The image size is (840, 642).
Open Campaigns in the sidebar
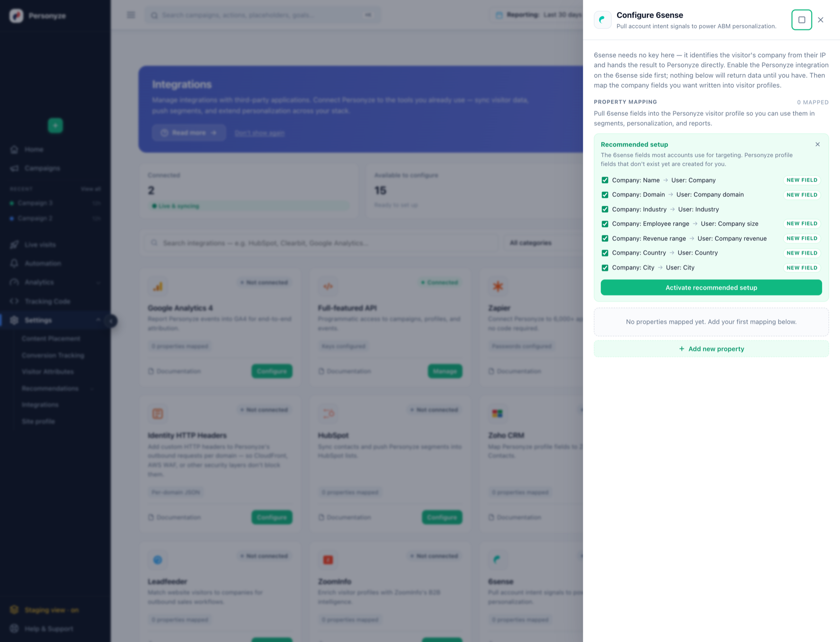point(42,168)
